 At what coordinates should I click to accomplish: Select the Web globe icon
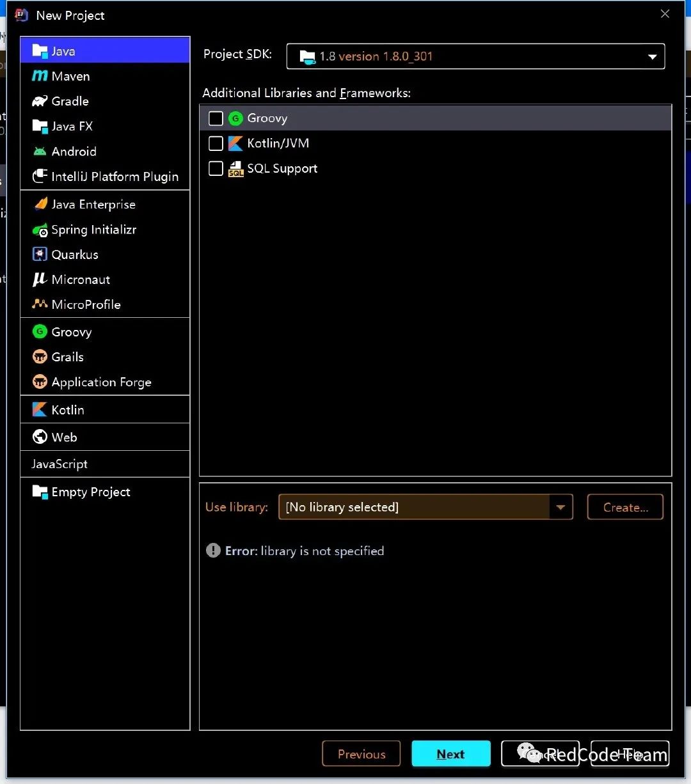[40, 437]
